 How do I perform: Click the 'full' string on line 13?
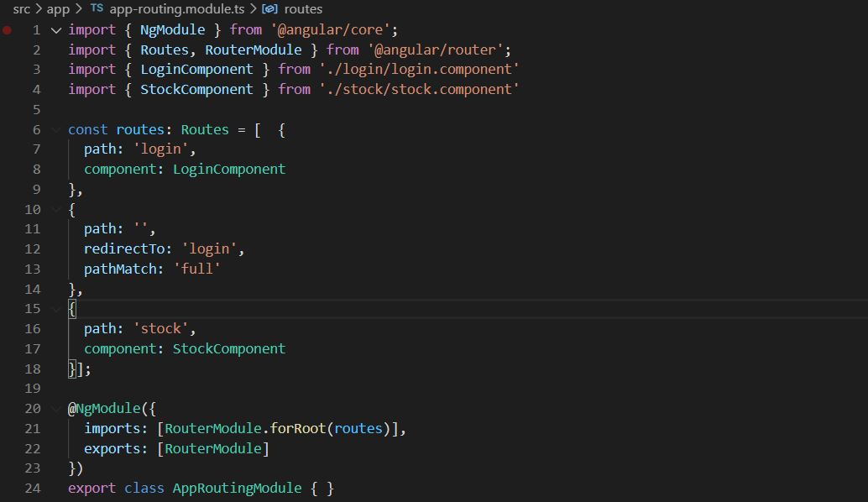[x=197, y=269]
